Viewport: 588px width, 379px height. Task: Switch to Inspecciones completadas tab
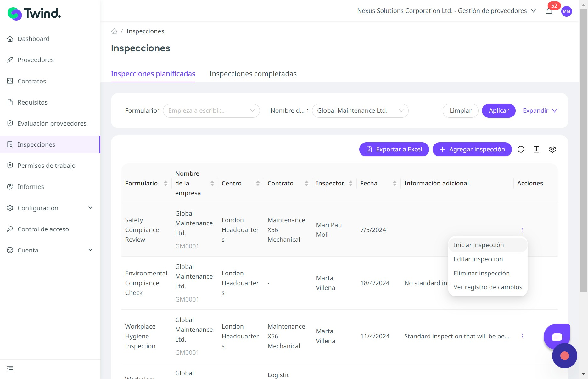coord(253,74)
